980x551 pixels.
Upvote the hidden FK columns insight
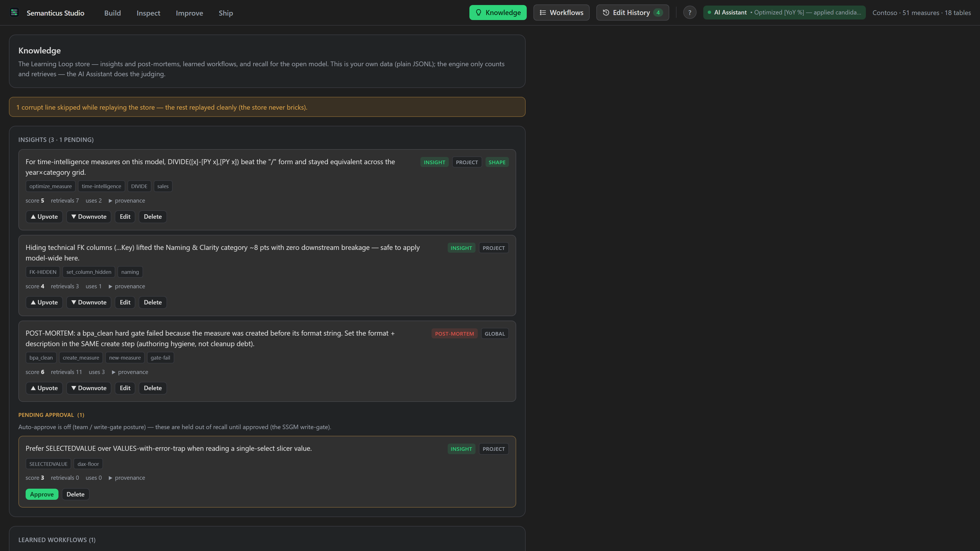44,302
